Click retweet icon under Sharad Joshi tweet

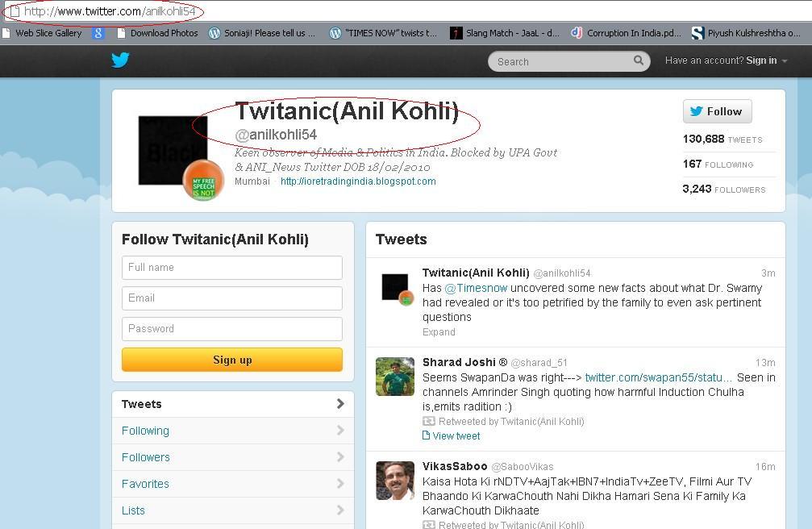[x=429, y=421]
